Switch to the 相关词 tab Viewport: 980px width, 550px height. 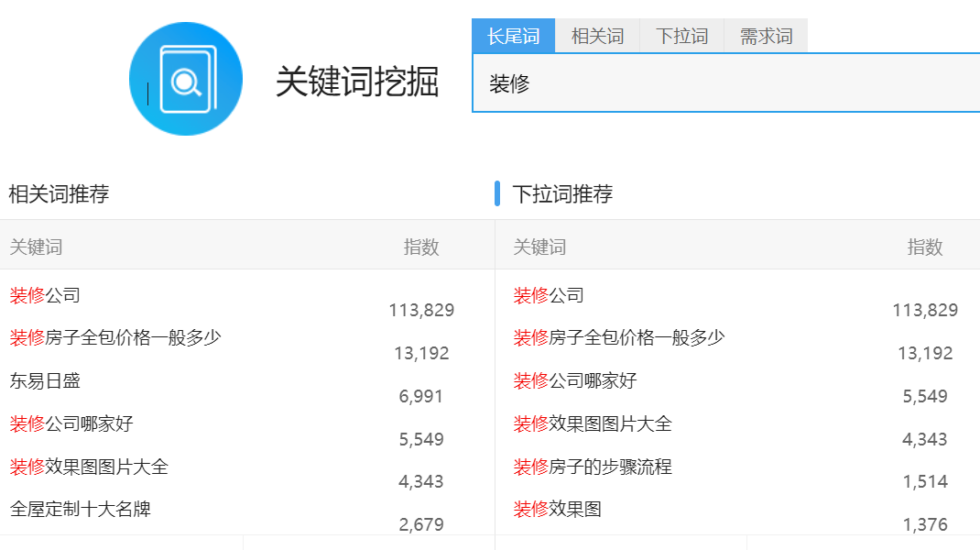click(597, 37)
